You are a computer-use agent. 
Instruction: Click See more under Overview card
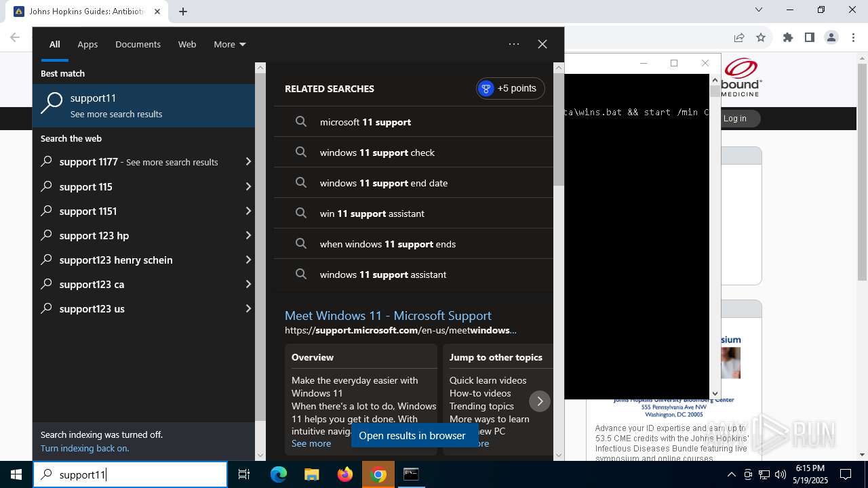(311, 443)
